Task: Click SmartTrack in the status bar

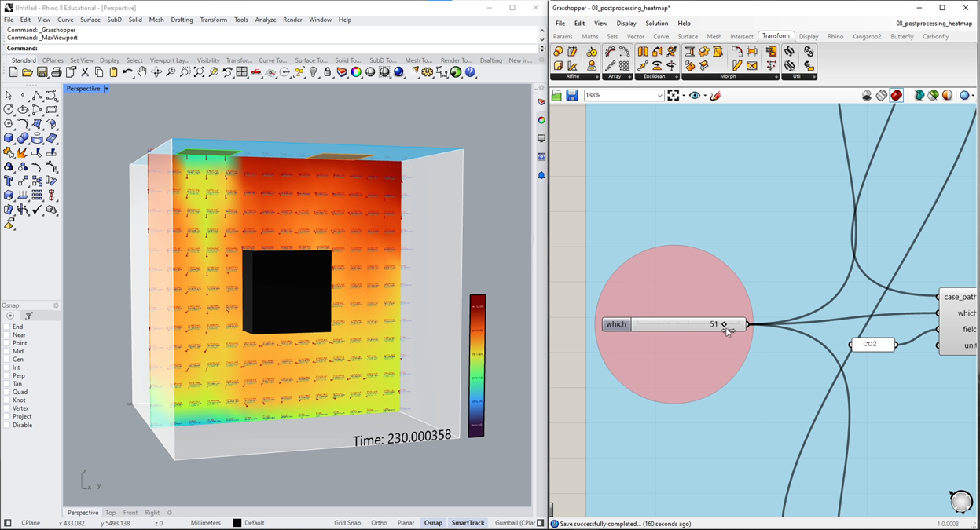Action: [x=468, y=523]
